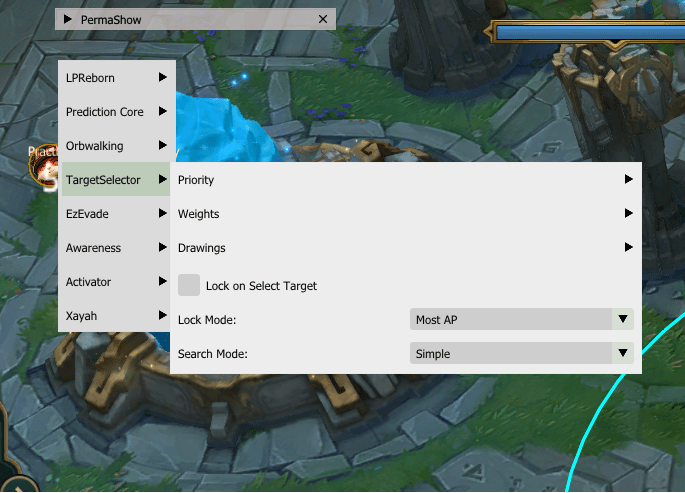685x493 pixels.
Task: Close the PermaShow panel
Action: [x=323, y=19]
